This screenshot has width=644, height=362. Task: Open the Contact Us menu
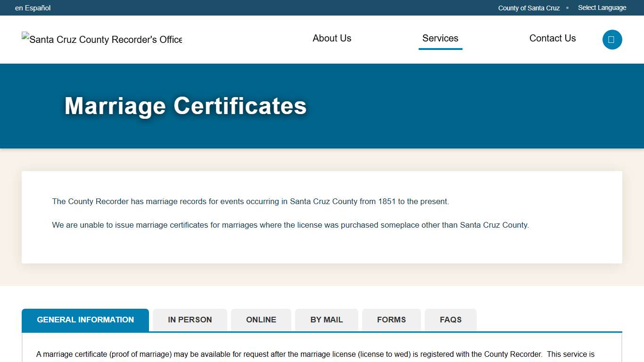coord(552,38)
